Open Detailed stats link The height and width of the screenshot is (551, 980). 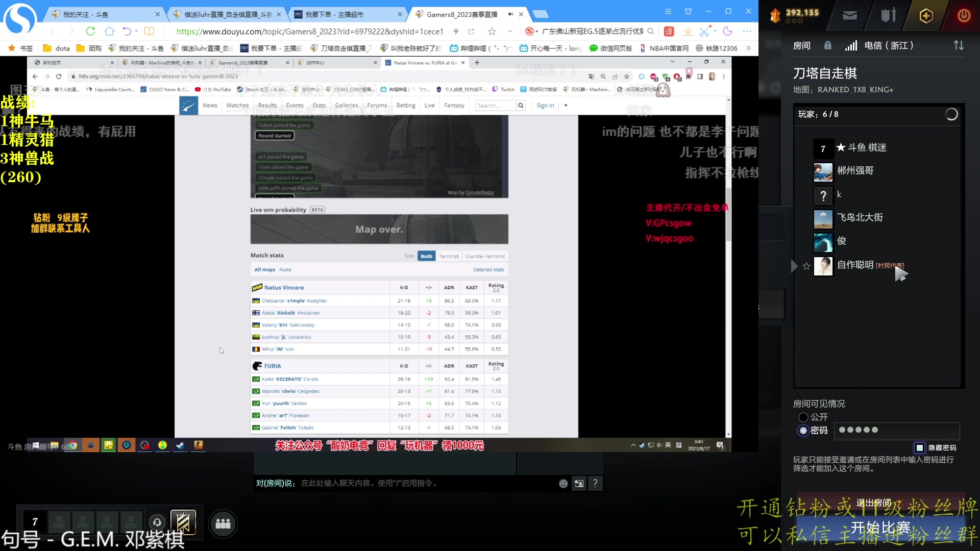(x=488, y=270)
